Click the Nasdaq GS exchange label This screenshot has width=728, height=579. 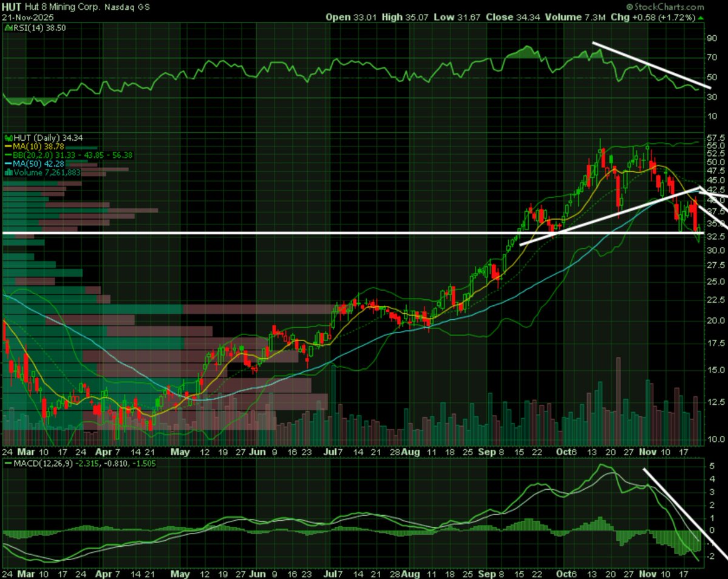(127, 7)
